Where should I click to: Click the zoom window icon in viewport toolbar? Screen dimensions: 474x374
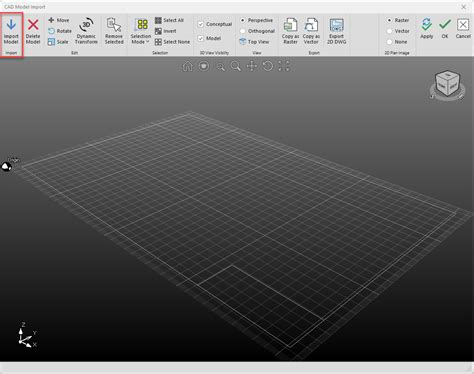tap(220, 66)
